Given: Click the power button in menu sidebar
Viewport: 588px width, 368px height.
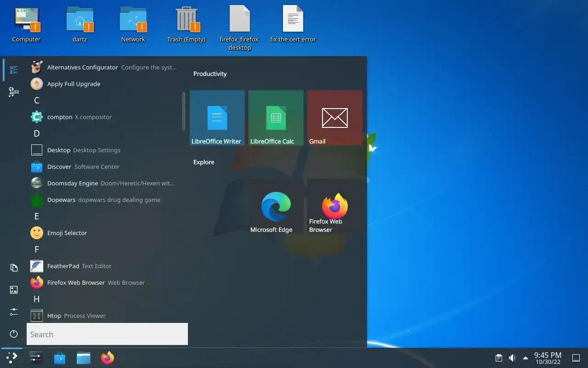Looking at the screenshot, I should (14, 334).
